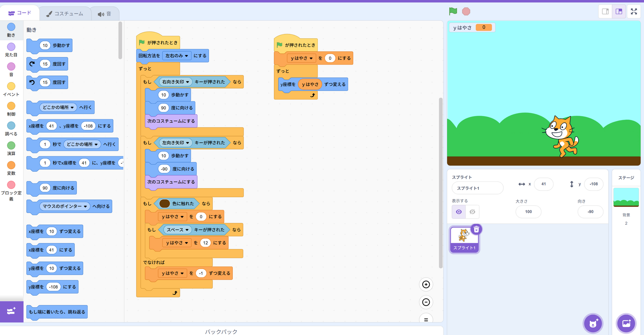The width and height of the screenshot is (644, 335).
Task: Hide the sprite with the crossed-eye icon
Action: point(472,212)
